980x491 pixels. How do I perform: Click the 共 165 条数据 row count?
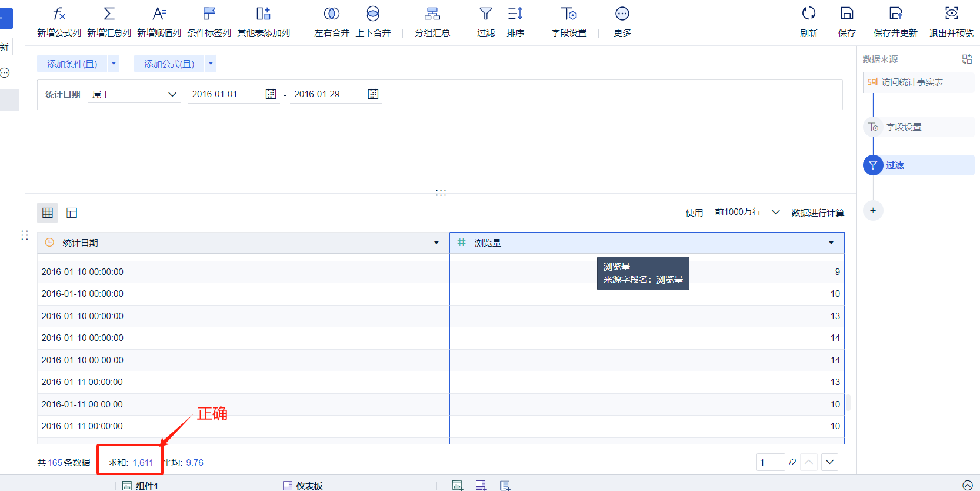click(x=64, y=463)
